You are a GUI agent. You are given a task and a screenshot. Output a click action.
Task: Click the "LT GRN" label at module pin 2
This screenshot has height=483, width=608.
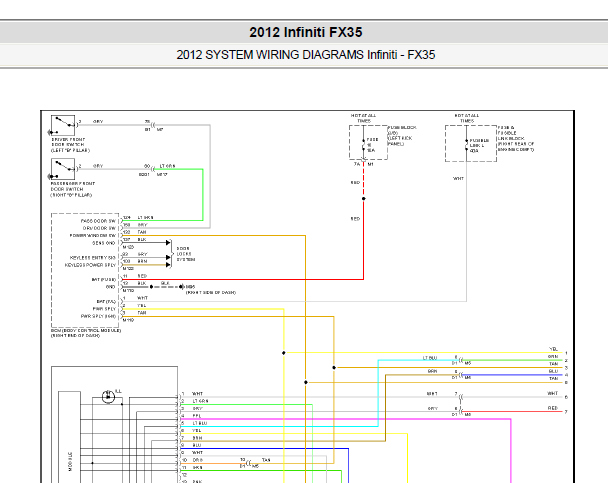click(200, 401)
